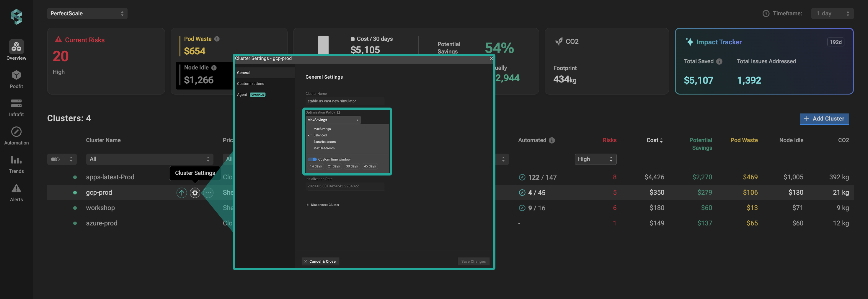This screenshot has height=299, width=868.
Task: Close the Cluster Settings dialog
Action: (491, 59)
